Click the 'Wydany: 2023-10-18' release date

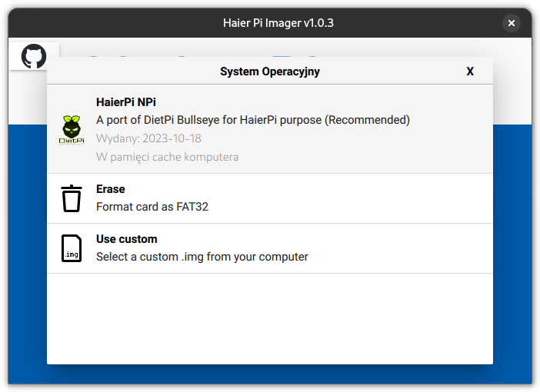(x=148, y=138)
